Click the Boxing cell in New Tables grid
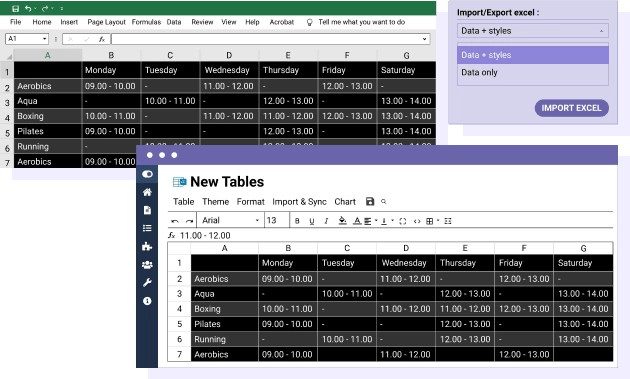 [225, 309]
